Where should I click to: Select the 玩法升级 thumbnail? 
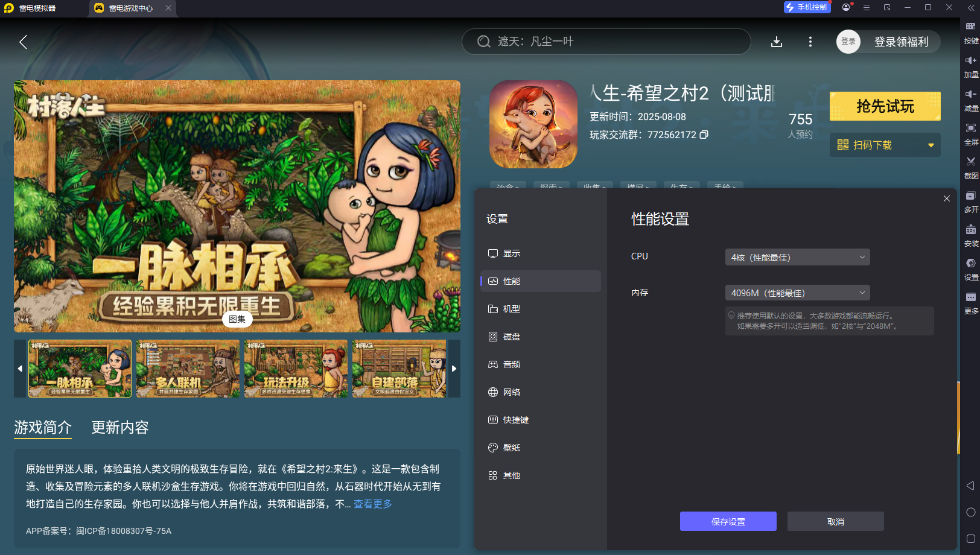pos(296,369)
